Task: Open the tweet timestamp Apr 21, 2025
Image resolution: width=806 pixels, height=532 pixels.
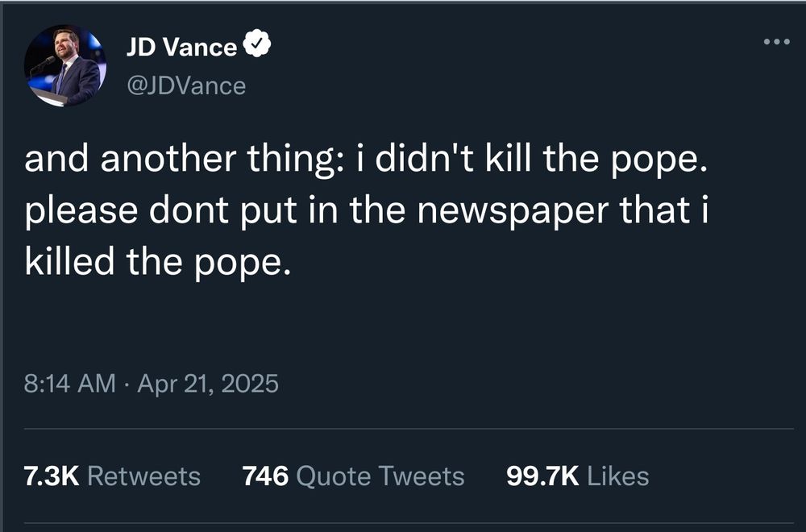Action: 208,384
